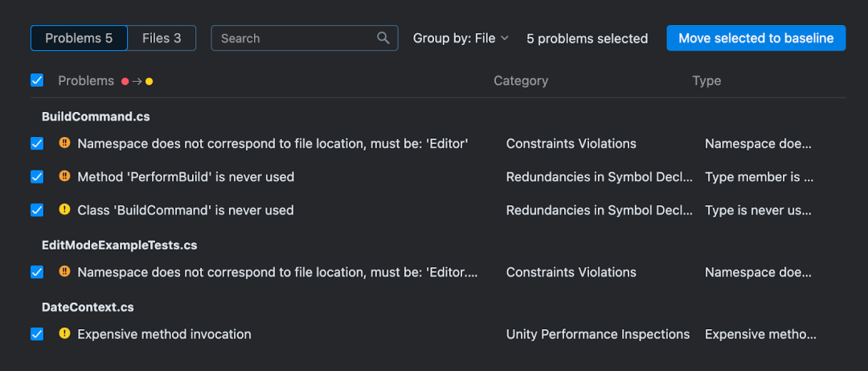Uncheck Class 'BuildCommand' is never used

pos(37,210)
